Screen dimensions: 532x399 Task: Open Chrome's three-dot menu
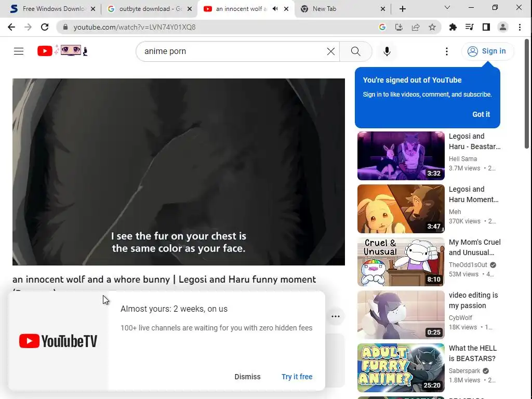(520, 27)
